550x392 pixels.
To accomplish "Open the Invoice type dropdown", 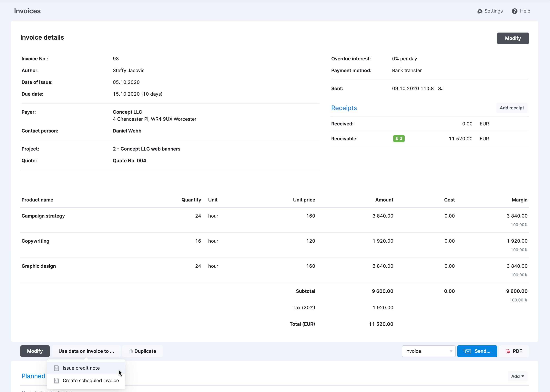I will [428, 351].
